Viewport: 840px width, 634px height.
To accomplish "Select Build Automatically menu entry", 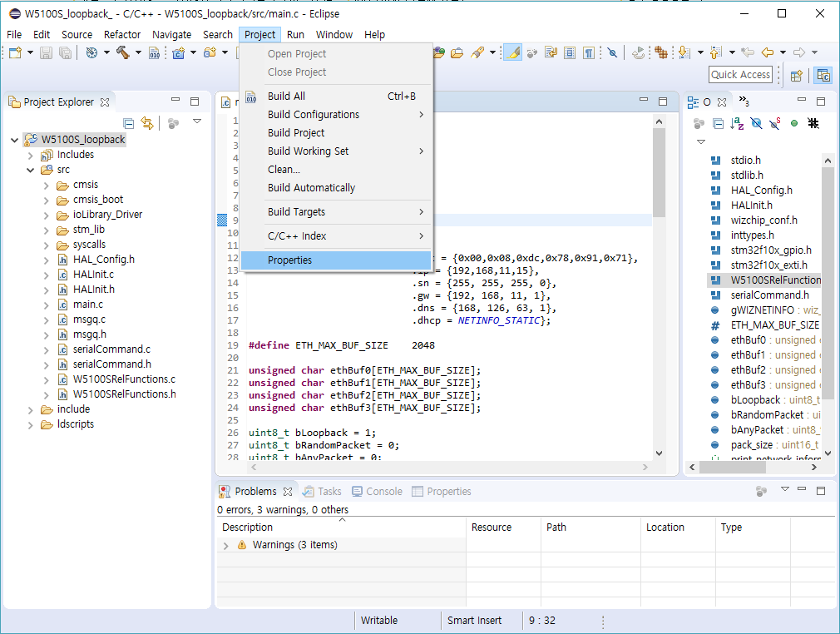I will coord(336,188).
